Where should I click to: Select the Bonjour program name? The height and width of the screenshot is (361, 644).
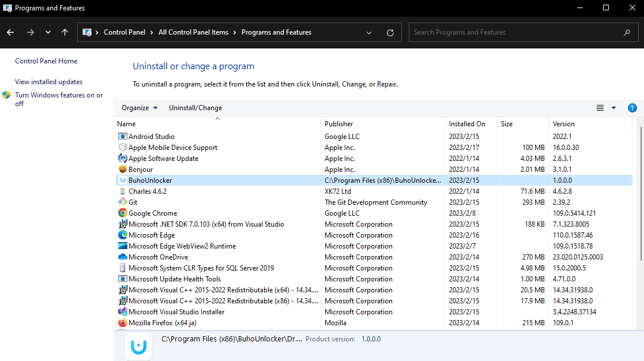point(141,169)
